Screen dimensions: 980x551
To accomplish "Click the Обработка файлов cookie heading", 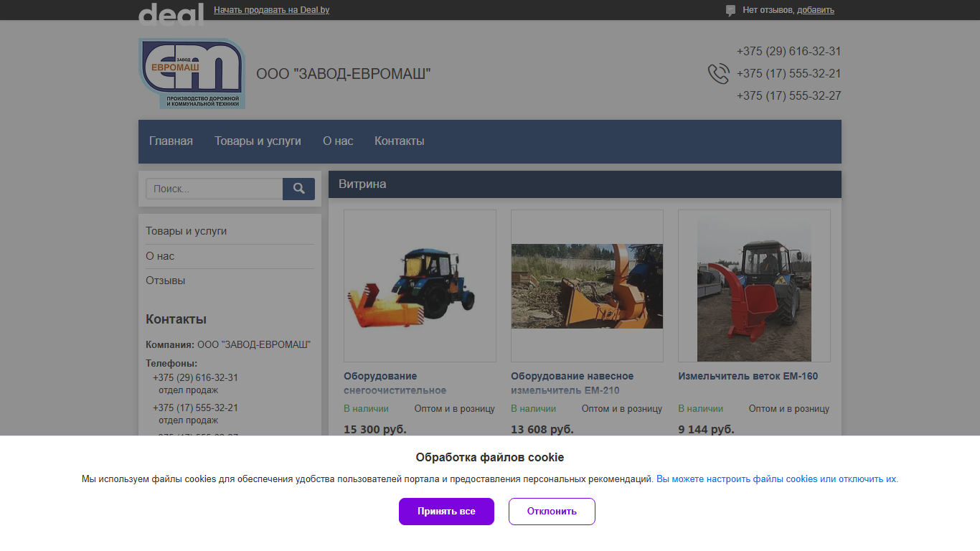I will click(490, 458).
